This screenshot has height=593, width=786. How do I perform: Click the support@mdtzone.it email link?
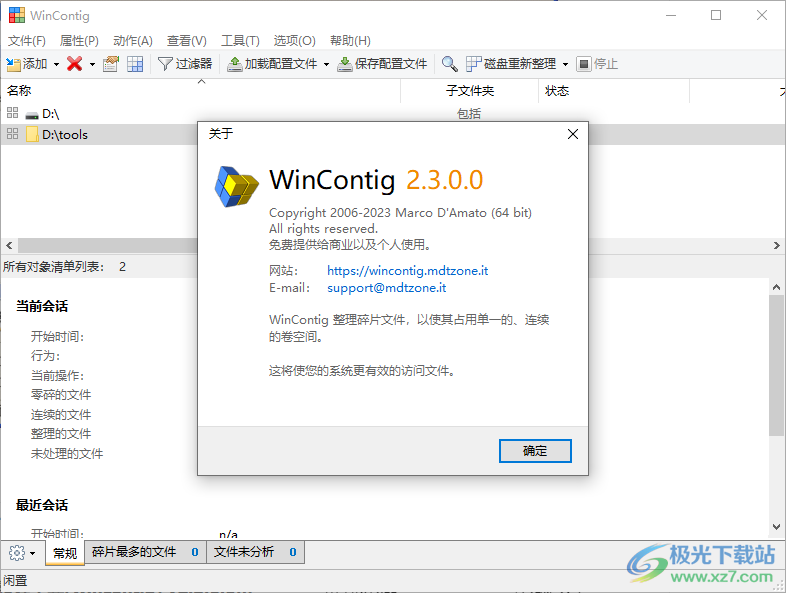pyautogui.click(x=386, y=288)
